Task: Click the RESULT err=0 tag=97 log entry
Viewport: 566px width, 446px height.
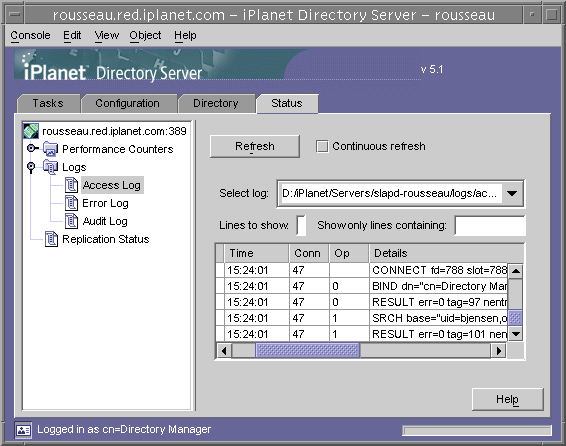Action: coord(439,302)
